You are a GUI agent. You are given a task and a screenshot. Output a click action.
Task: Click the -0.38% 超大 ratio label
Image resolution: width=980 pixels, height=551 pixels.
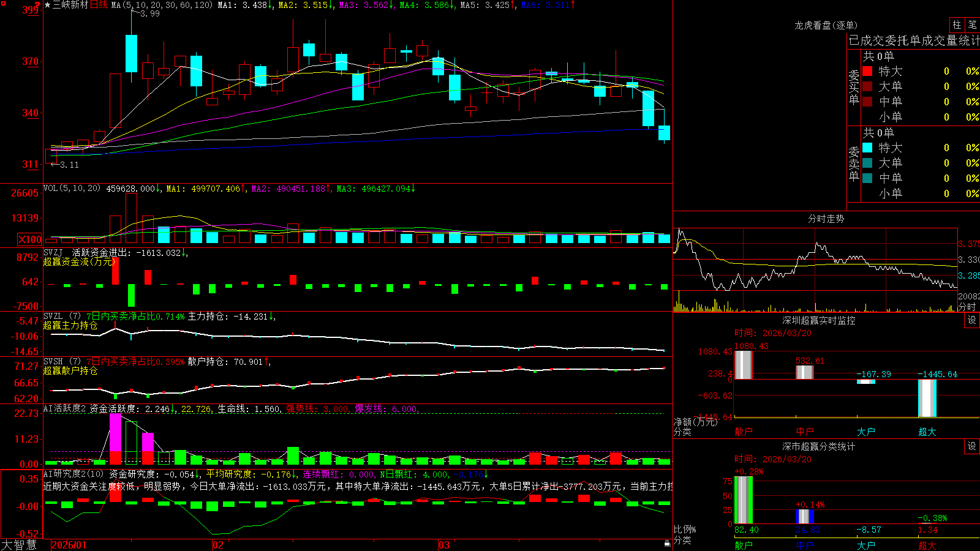click(932, 518)
